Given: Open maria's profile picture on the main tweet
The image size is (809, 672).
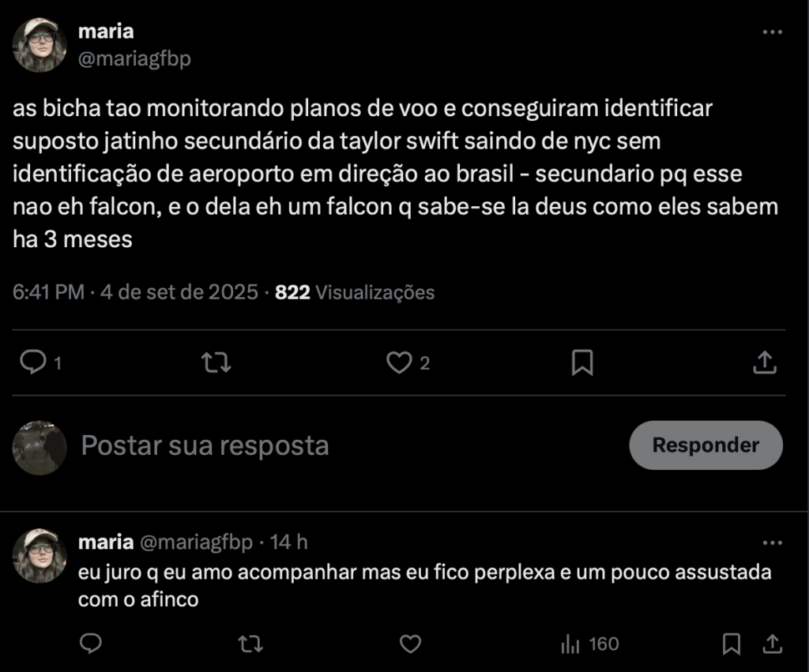Looking at the screenshot, I should 39,43.
